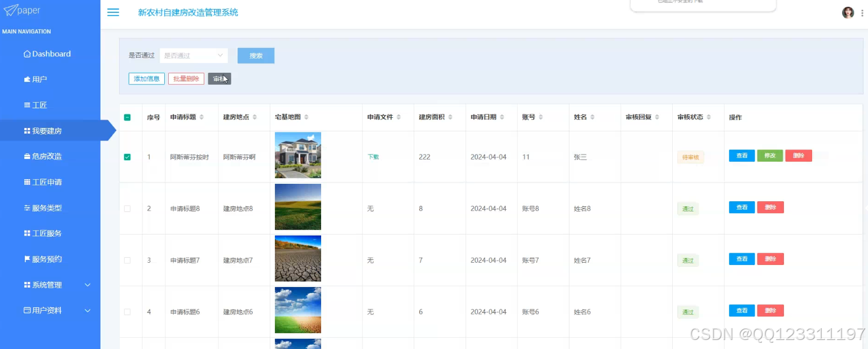
Task: Click the 搜索 search button
Action: 256,55
